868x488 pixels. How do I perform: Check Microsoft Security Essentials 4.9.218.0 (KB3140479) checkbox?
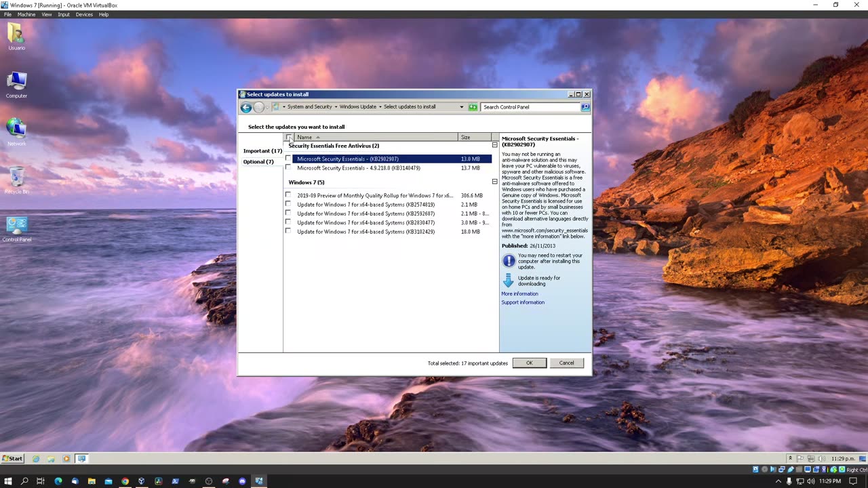click(288, 167)
